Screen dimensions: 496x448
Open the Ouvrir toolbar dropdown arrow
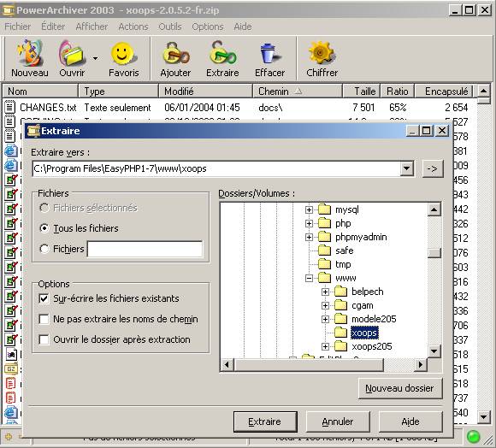(x=95, y=58)
